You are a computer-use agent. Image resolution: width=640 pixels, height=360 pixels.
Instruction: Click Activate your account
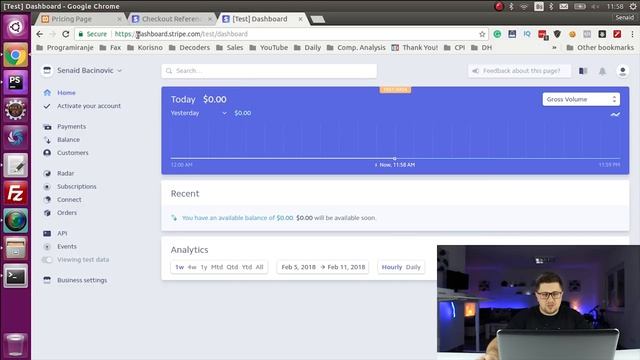(89, 106)
